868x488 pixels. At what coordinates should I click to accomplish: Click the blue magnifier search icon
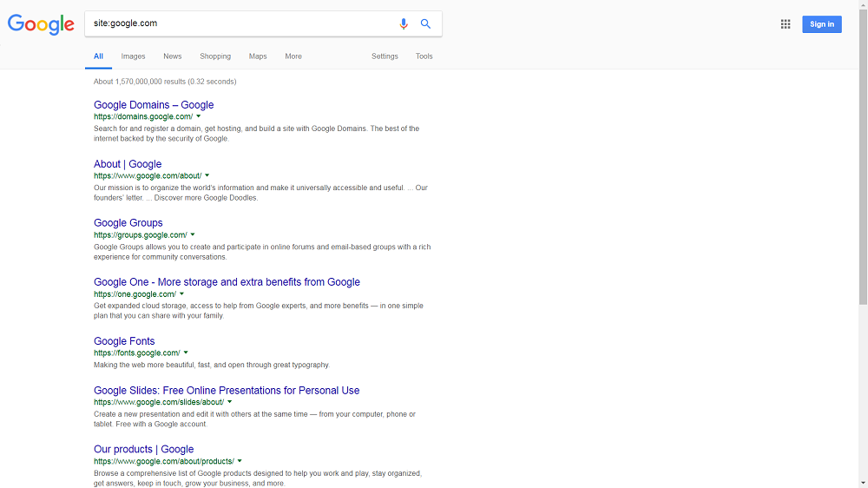click(425, 23)
